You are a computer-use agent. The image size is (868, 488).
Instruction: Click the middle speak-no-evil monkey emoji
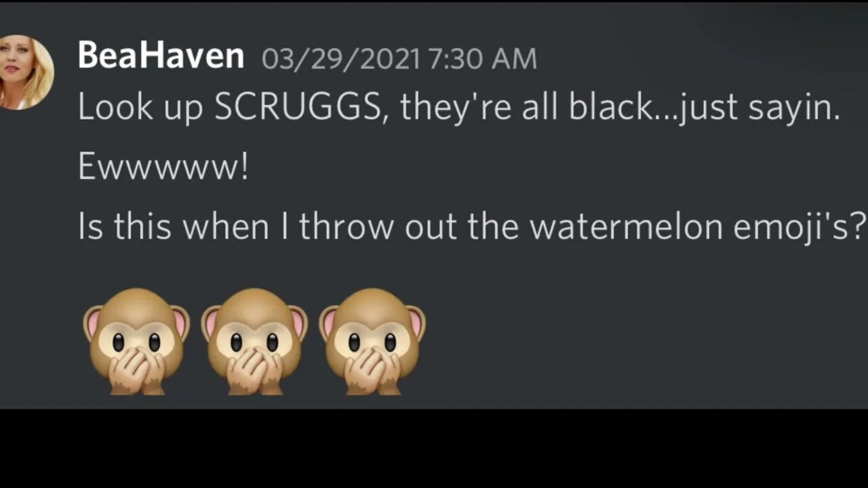pos(254,341)
